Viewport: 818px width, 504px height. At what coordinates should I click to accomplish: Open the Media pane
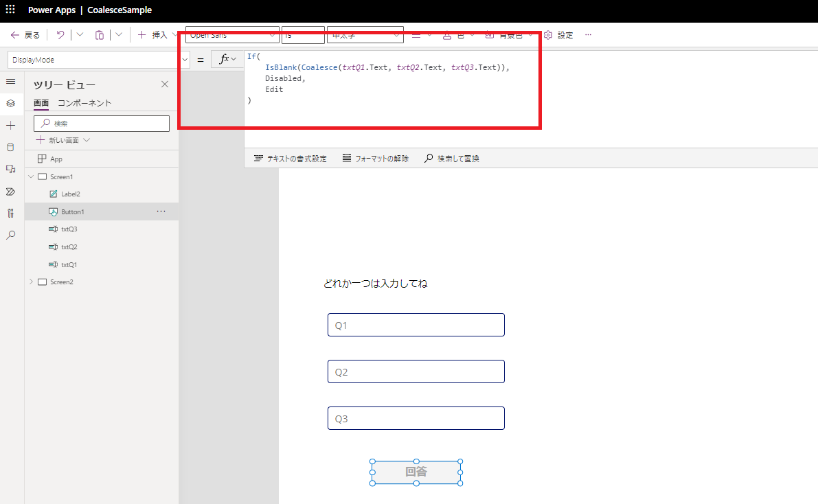(10, 169)
